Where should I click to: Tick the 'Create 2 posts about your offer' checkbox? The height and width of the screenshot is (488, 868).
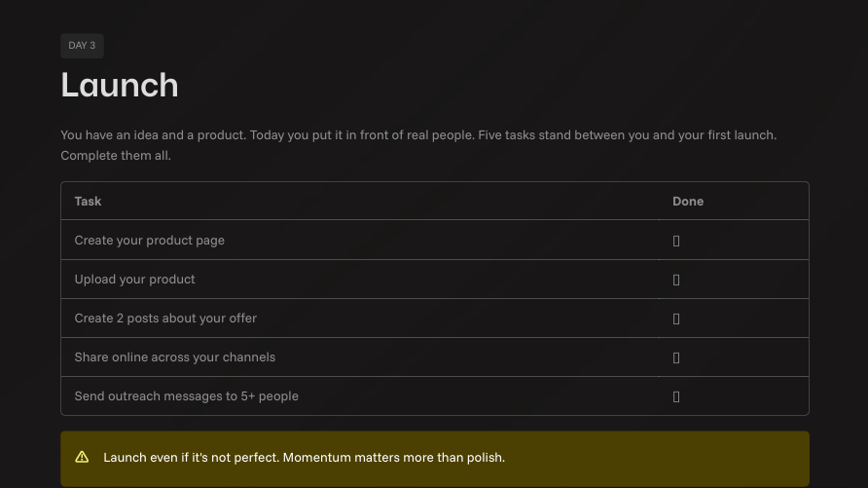[676, 319]
